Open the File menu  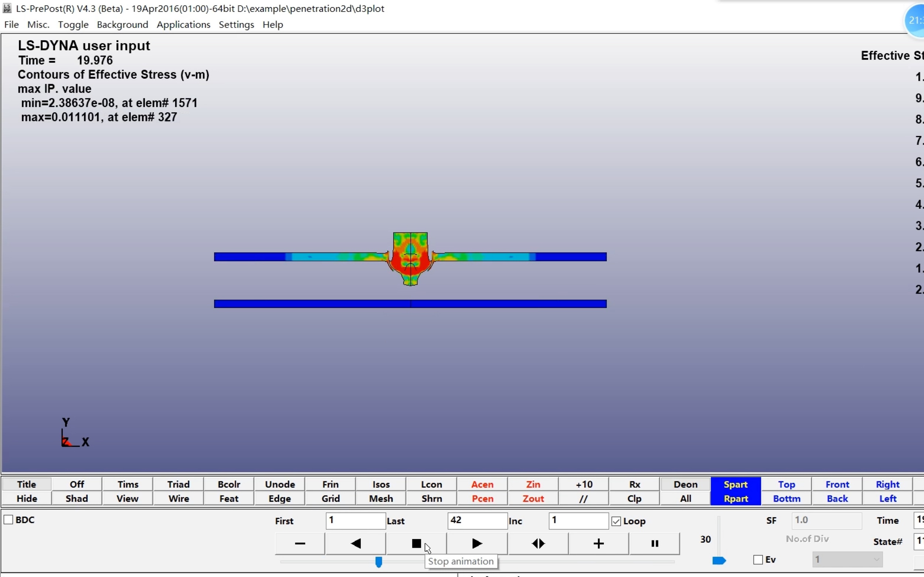pyautogui.click(x=11, y=24)
